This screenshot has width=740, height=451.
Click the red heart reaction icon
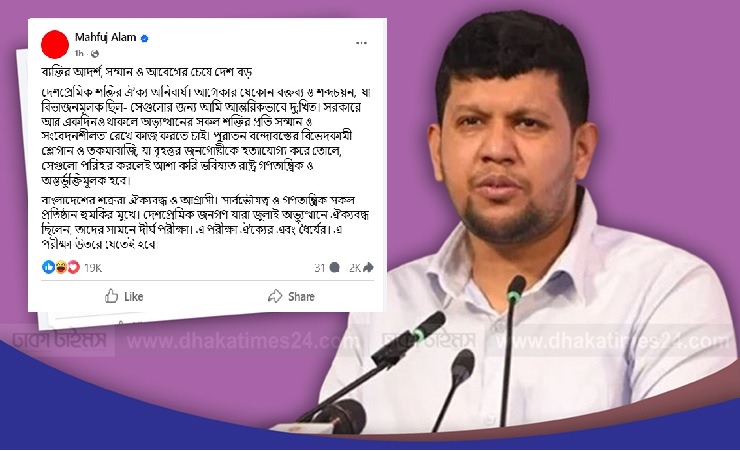pyautogui.click(x=73, y=267)
